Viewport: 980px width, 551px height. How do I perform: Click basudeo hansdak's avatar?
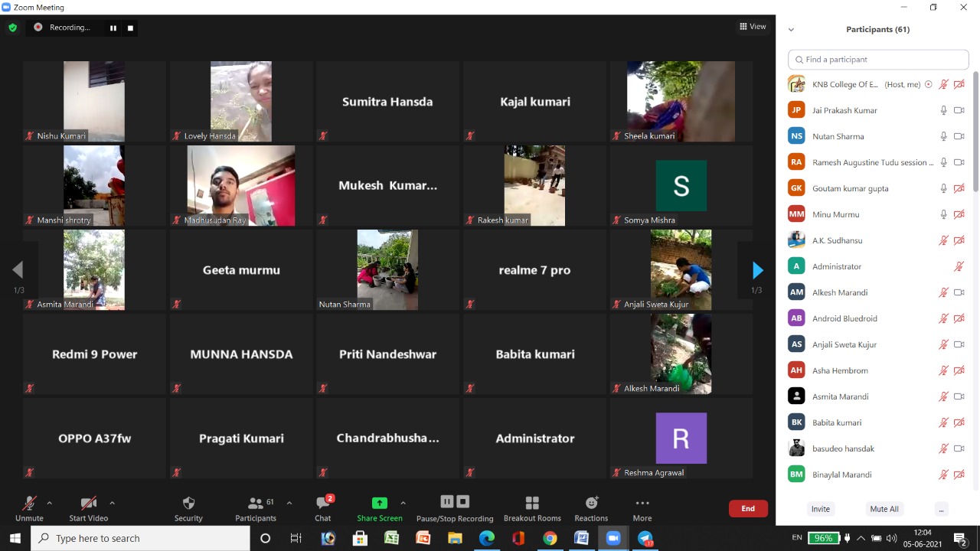[796, 448]
